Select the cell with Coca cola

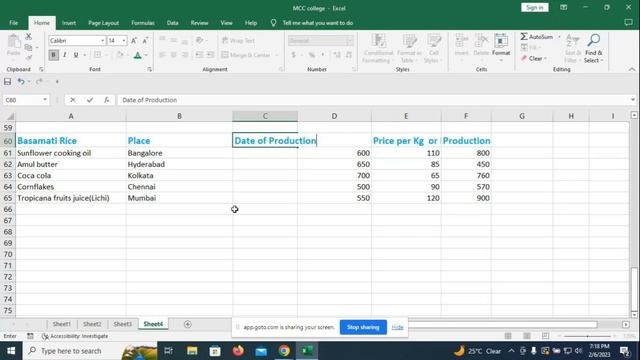(x=71, y=176)
